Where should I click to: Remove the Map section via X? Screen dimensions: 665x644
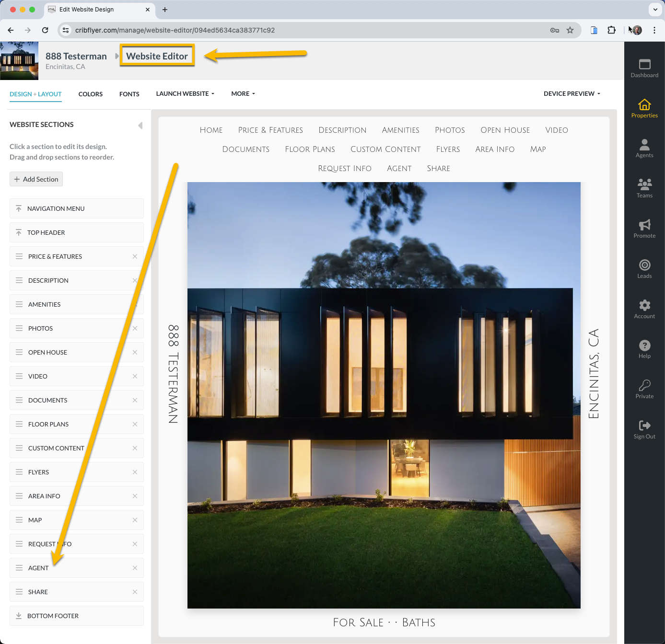pos(135,520)
